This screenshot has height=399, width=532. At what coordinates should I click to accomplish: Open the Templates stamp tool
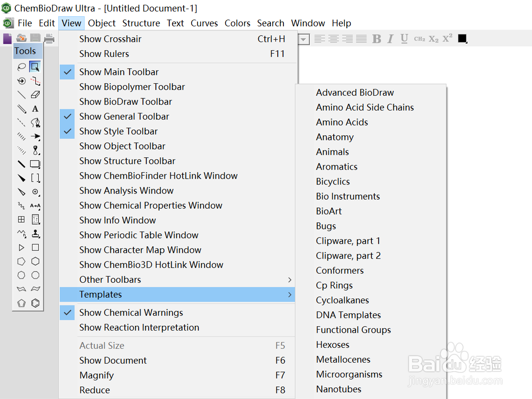click(x=35, y=234)
